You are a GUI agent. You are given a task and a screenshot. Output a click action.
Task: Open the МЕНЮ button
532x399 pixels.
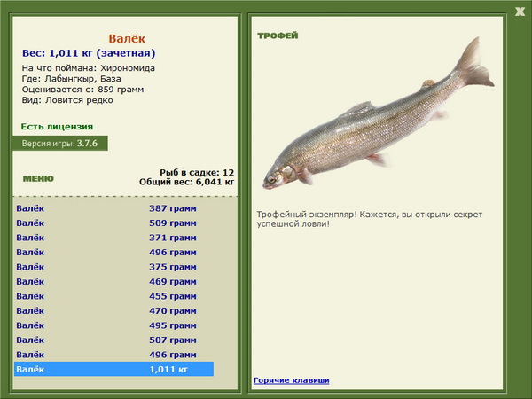pos(38,178)
